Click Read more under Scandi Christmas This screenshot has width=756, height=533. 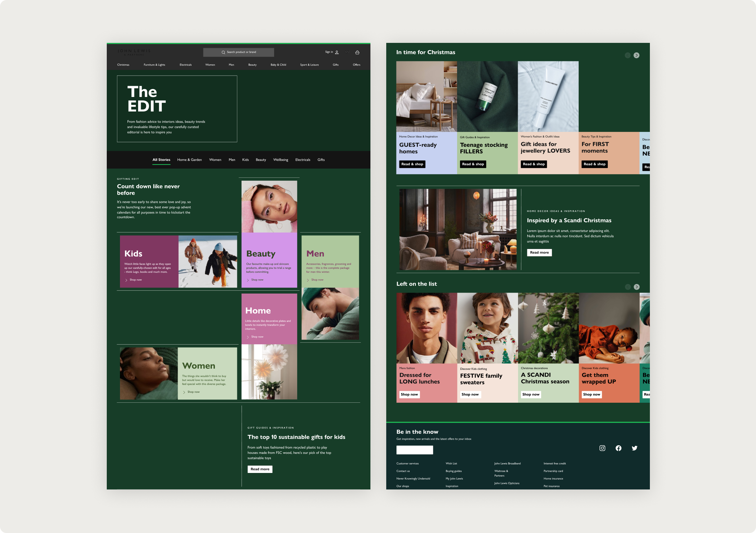click(x=539, y=252)
